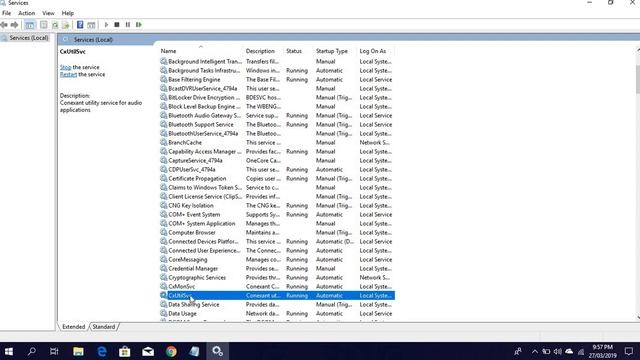This screenshot has width=640, height=360.
Task: Open taskbar Search
Action: pos(31,351)
